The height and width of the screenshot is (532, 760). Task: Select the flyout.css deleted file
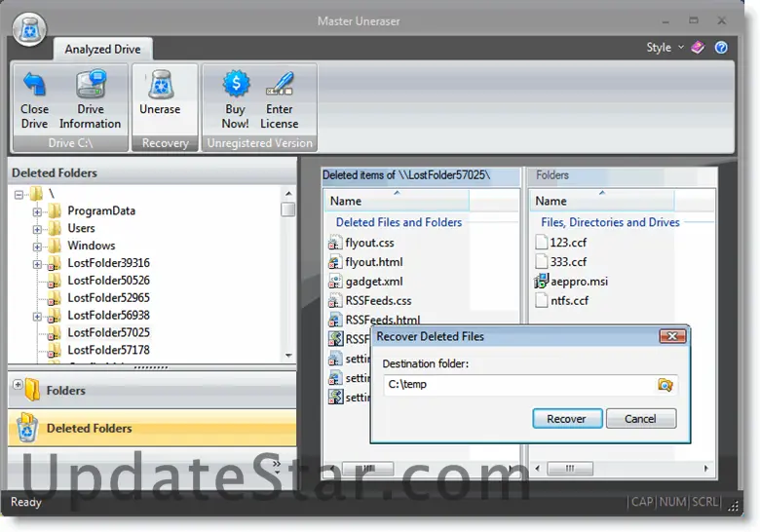click(369, 243)
